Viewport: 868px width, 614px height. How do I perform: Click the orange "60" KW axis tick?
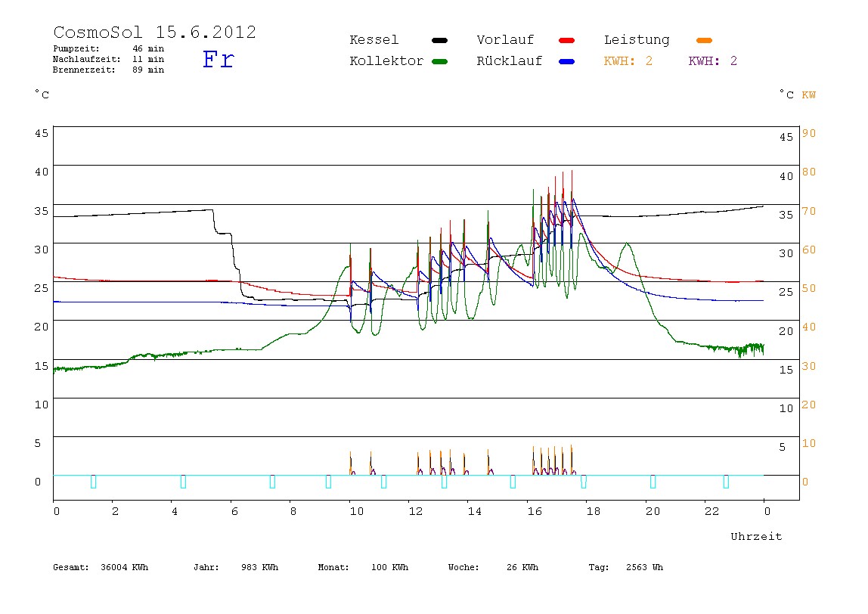tap(809, 250)
